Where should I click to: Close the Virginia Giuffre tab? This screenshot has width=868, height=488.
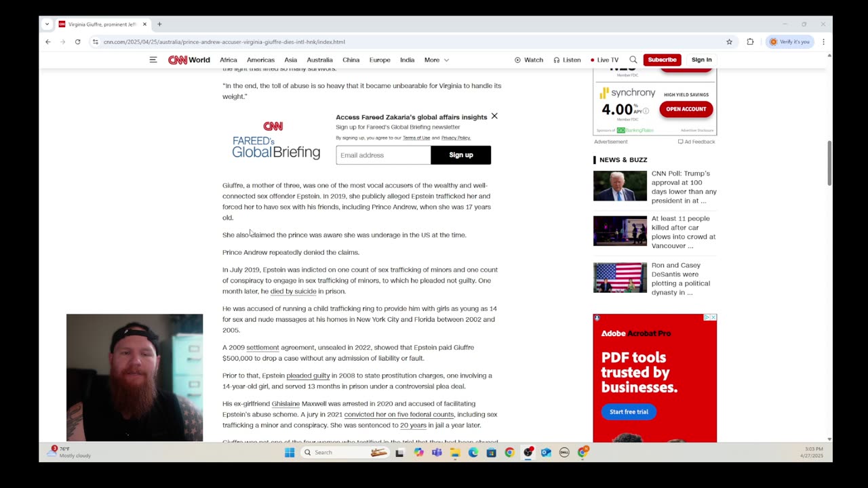tap(144, 24)
